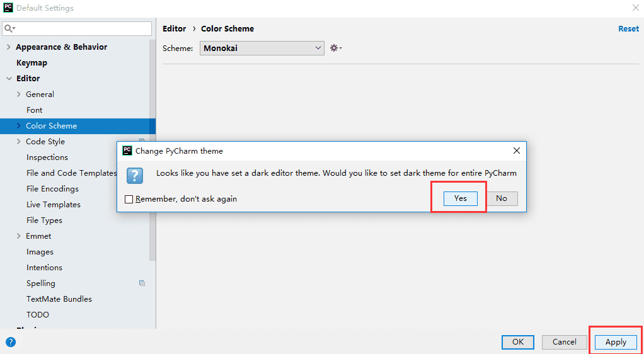Open File Encodings settings
This screenshot has width=644, height=354.
(52, 189)
